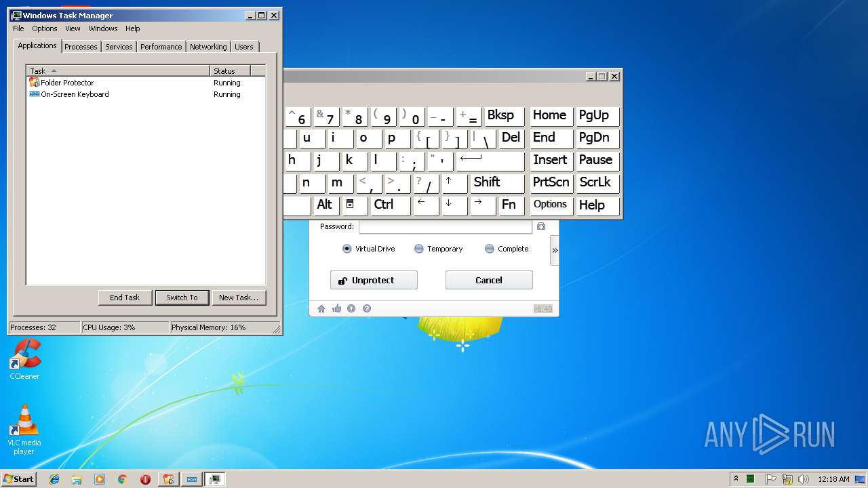Click the left arrow key on keyboard

point(426,205)
